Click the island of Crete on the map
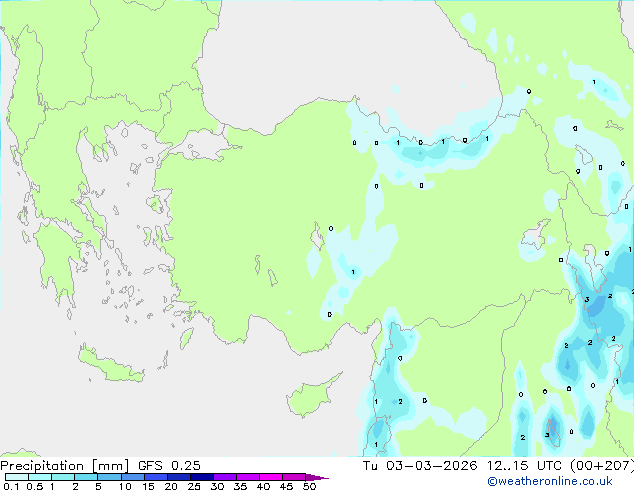634x490 pixels. click(110, 365)
